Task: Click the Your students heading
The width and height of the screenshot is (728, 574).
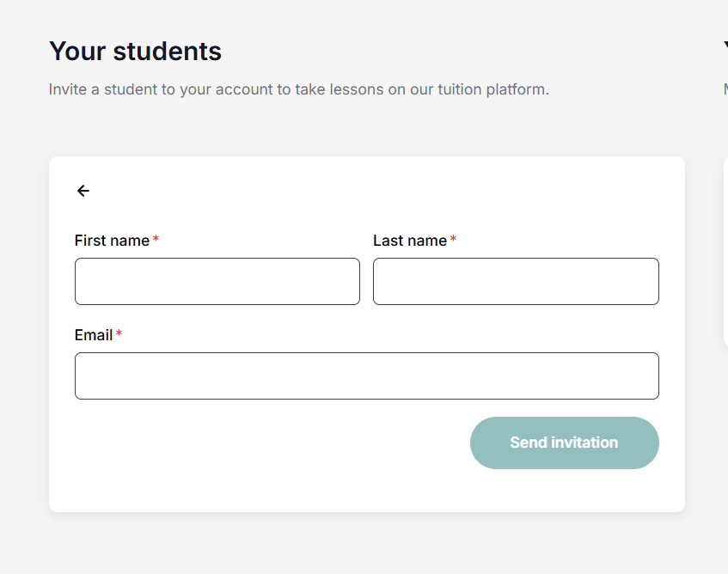Action: click(x=135, y=52)
